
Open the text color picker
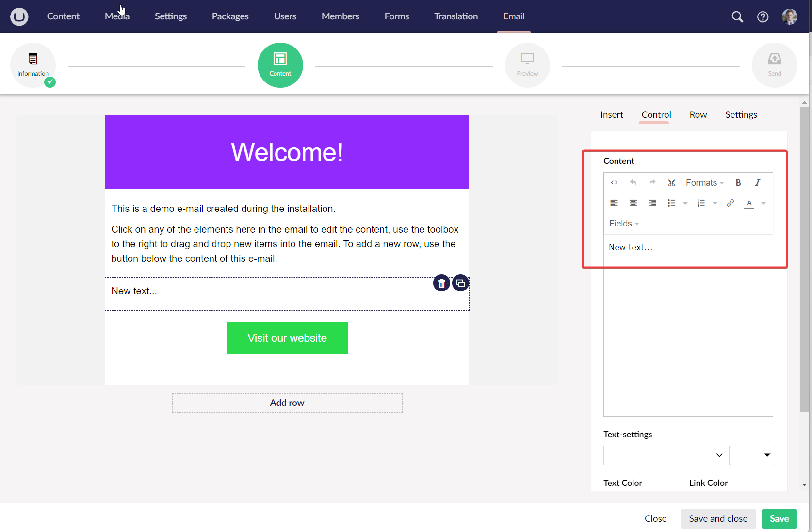click(x=749, y=203)
